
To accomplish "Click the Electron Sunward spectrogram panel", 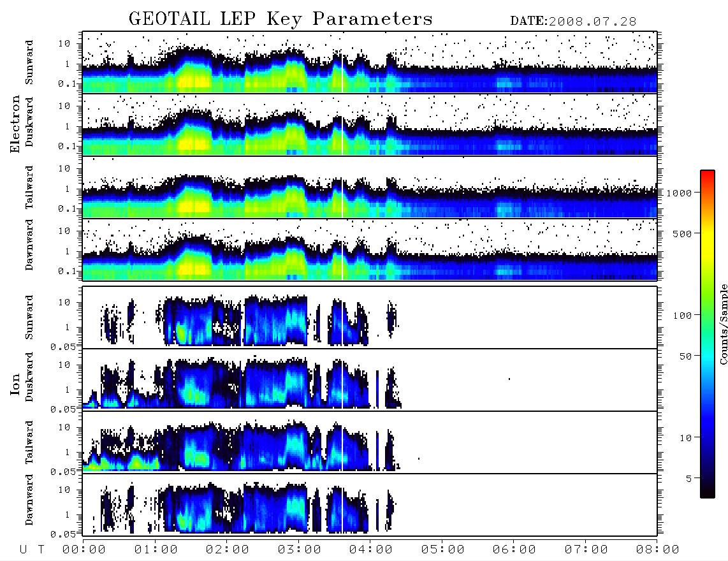I will (370, 62).
